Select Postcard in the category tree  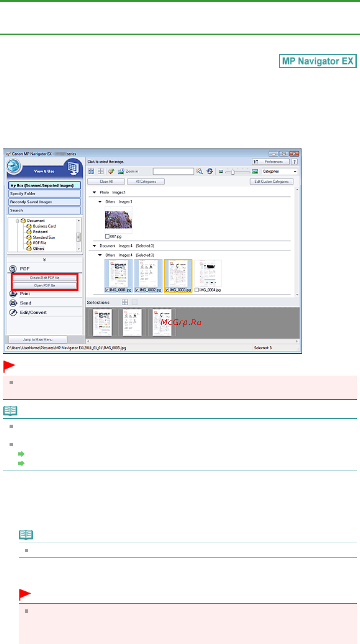coord(40,232)
